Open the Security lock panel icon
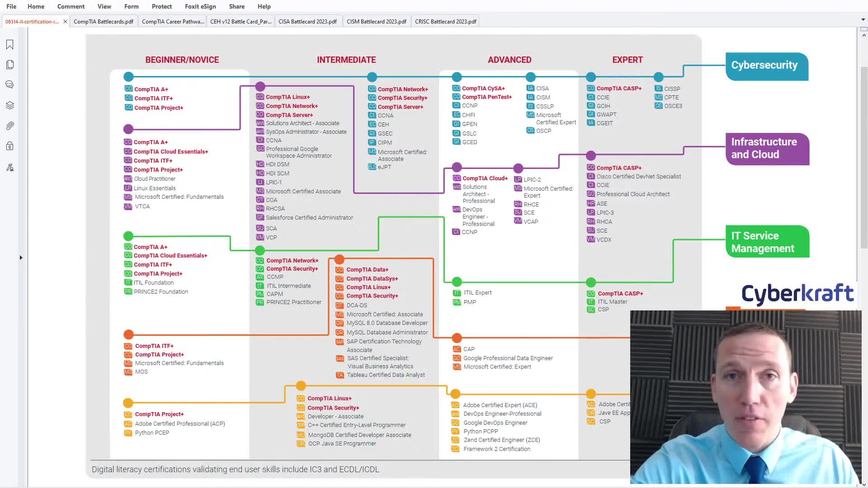The width and height of the screenshot is (868, 488). 9,146
